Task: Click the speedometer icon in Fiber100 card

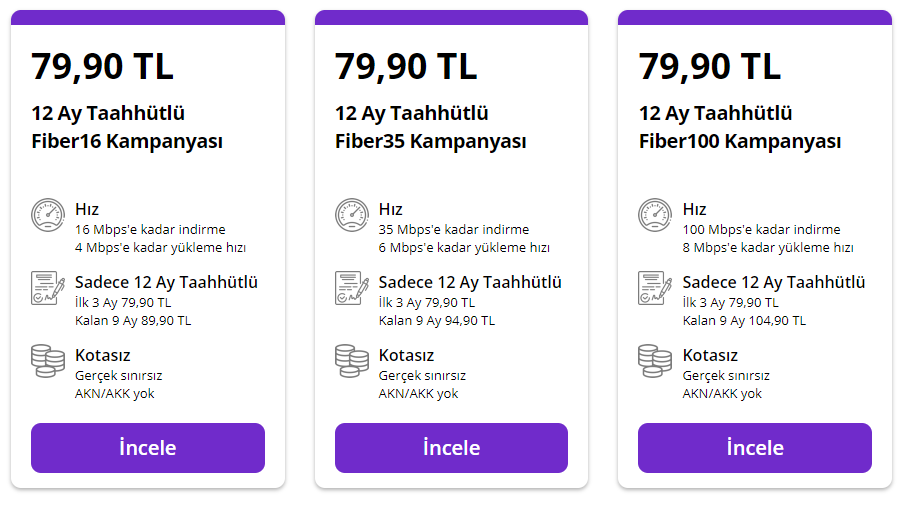Action: [x=655, y=215]
